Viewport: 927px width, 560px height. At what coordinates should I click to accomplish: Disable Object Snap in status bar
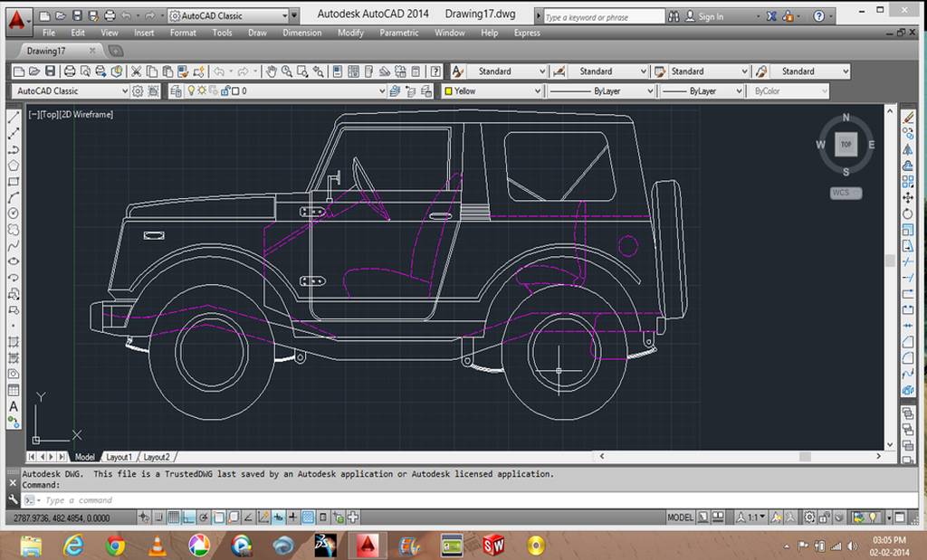coord(220,517)
